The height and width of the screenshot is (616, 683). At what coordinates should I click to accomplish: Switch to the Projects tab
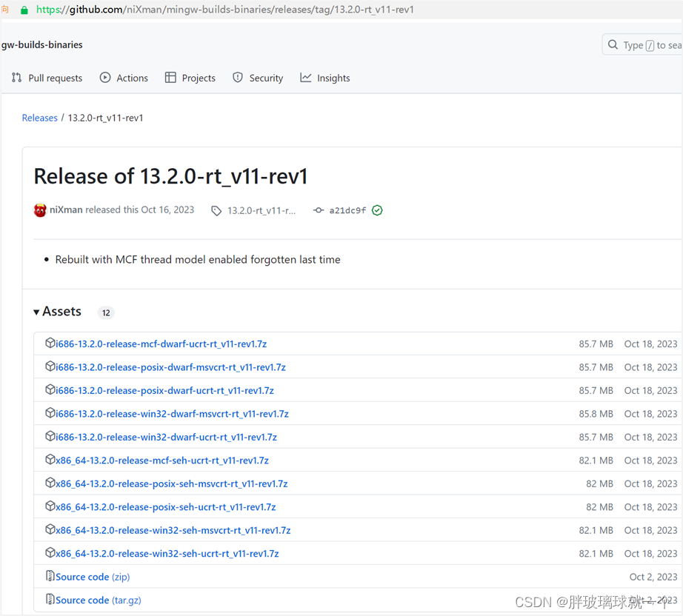(190, 78)
